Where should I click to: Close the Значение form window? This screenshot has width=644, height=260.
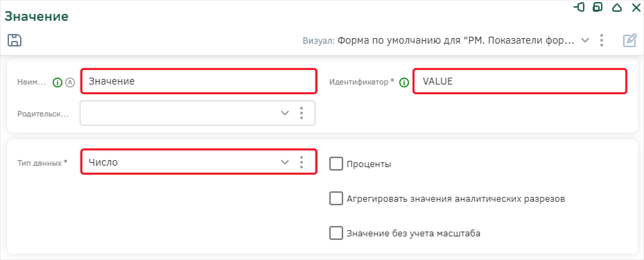tap(636, 7)
